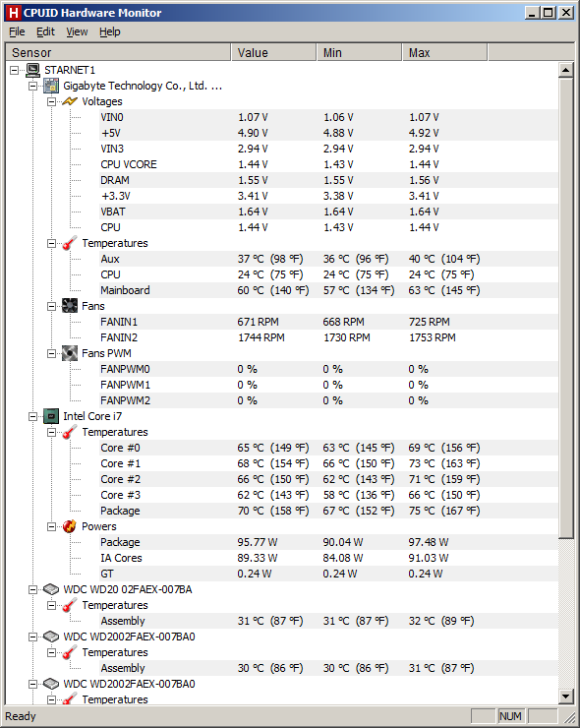
Task: Click the CPUID Hardware Monitor title bar logo
Action: tap(14, 13)
